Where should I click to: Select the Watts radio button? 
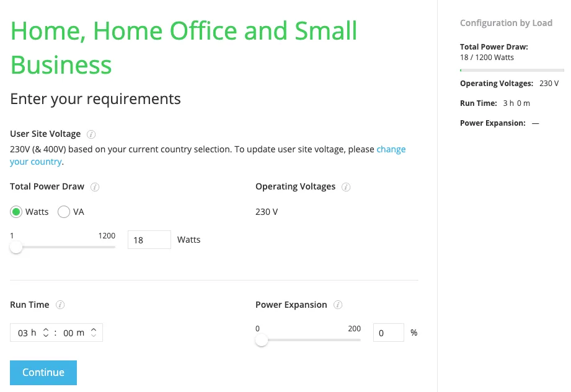pyautogui.click(x=17, y=212)
